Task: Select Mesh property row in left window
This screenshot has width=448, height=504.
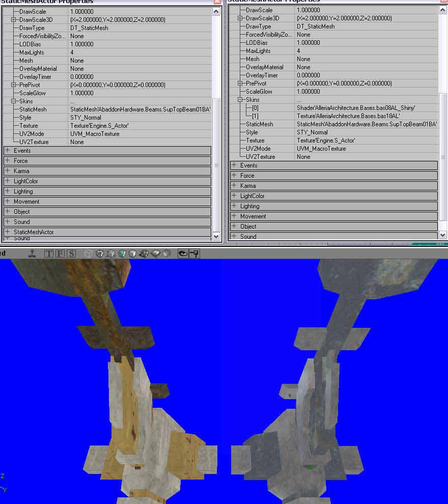Action: click(107, 61)
